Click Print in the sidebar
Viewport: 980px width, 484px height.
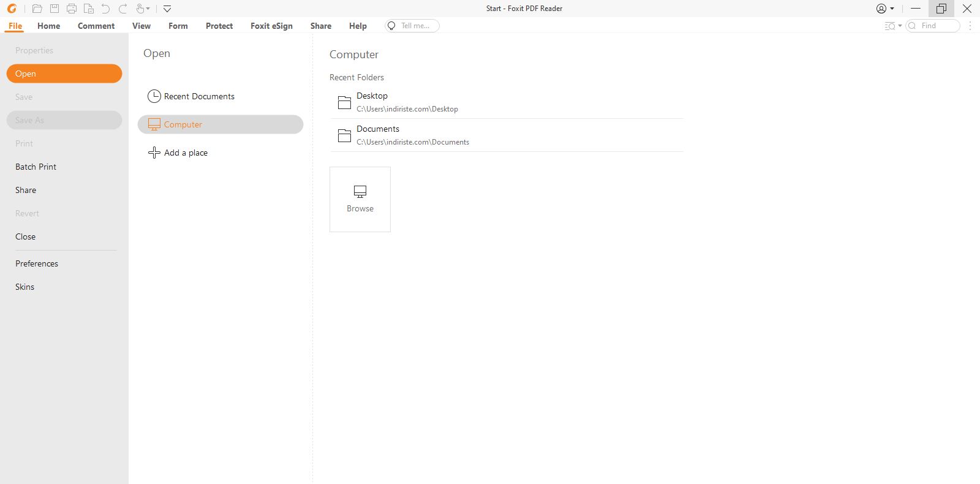24,143
